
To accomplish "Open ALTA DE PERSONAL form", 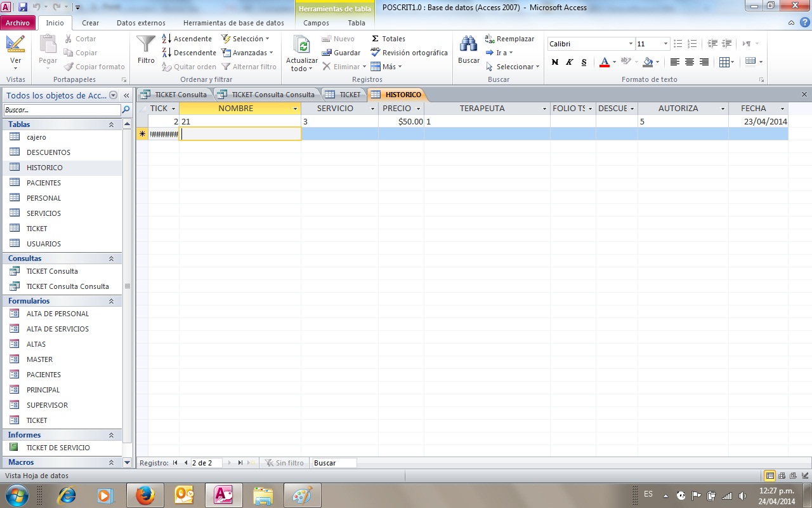I will (x=58, y=314).
